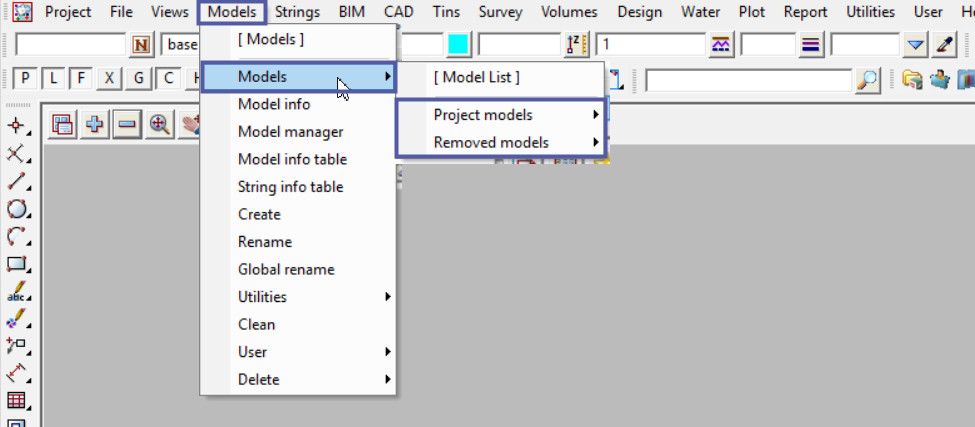Open the blue triangle dropdown in top toolbar
The height and width of the screenshot is (427, 975).
[916, 45]
